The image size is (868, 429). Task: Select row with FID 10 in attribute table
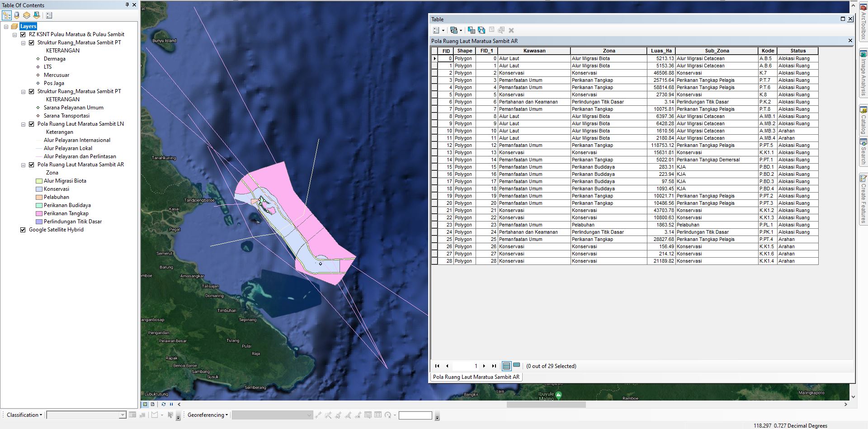tap(434, 131)
